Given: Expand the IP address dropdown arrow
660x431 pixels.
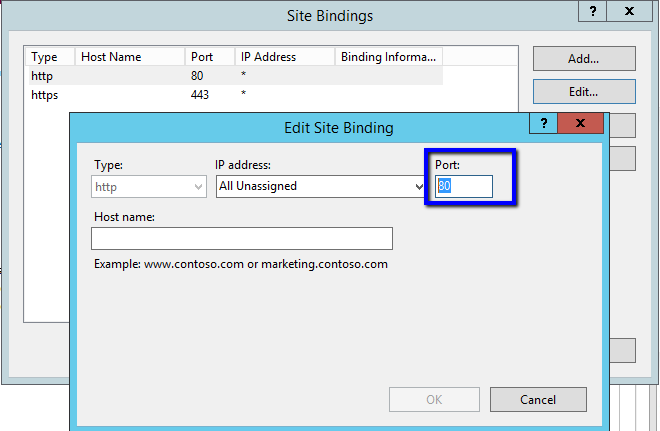Looking at the screenshot, I should point(419,186).
